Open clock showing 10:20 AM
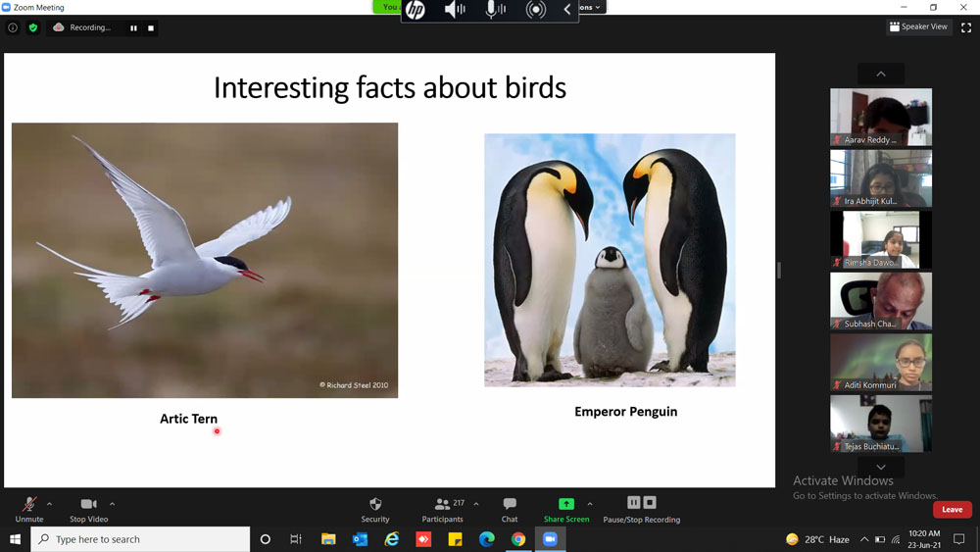The width and height of the screenshot is (980, 552). (924, 539)
